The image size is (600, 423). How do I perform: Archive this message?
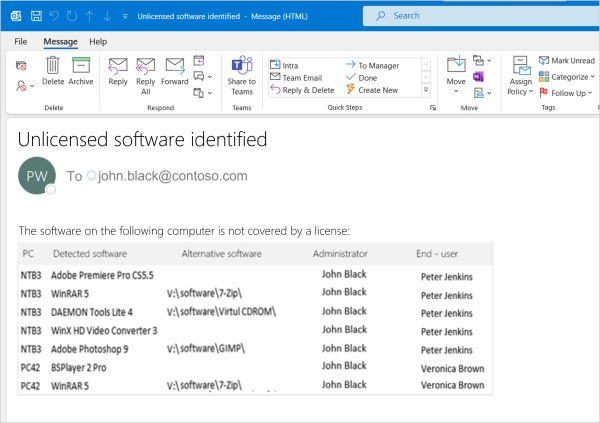[x=81, y=71]
